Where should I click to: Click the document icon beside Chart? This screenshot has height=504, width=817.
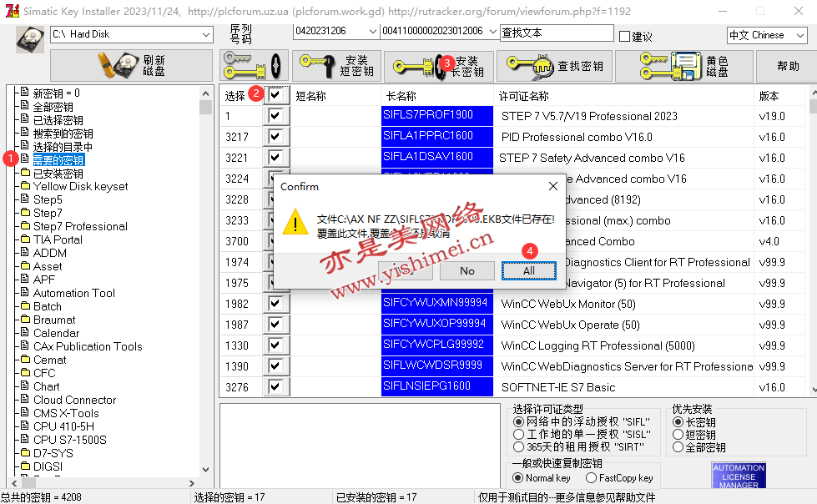coord(24,386)
